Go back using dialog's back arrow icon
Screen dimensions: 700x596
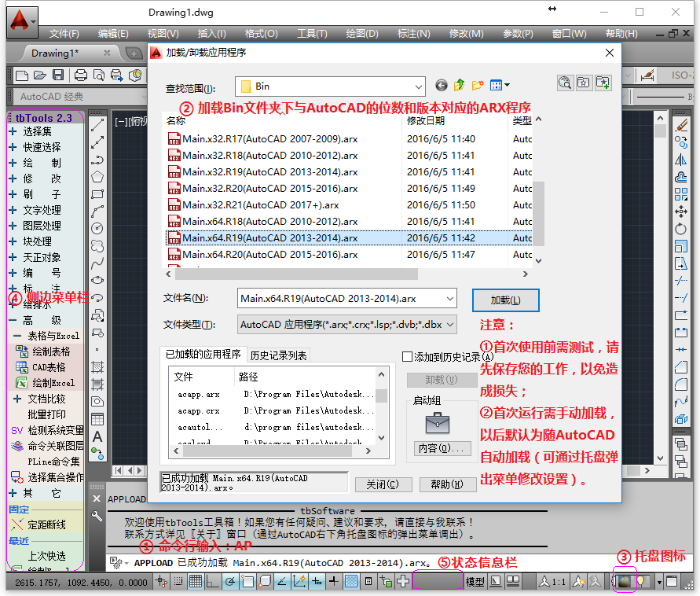(x=441, y=85)
